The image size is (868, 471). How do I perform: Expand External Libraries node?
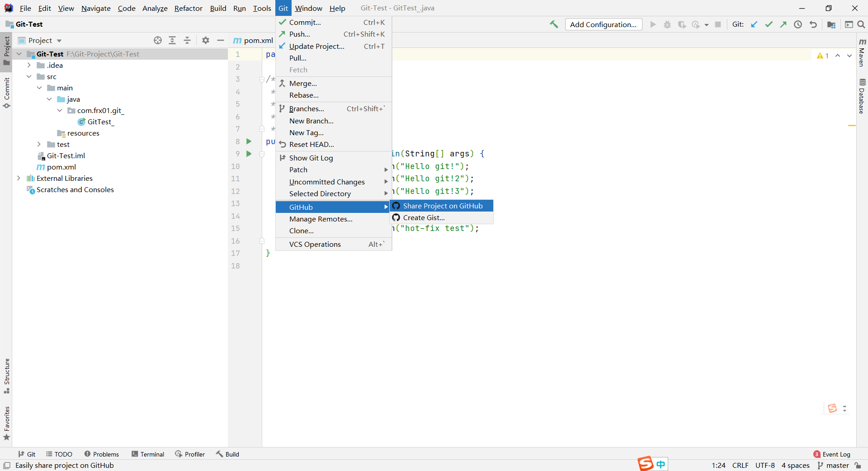tap(19, 178)
